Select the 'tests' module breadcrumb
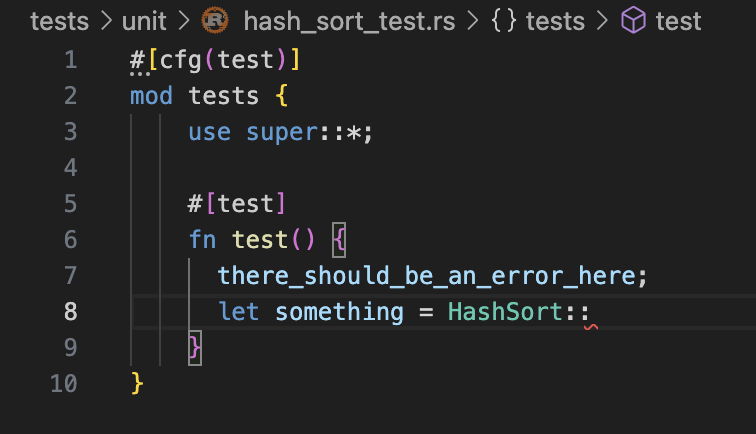756x434 pixels. pos(555,21)
